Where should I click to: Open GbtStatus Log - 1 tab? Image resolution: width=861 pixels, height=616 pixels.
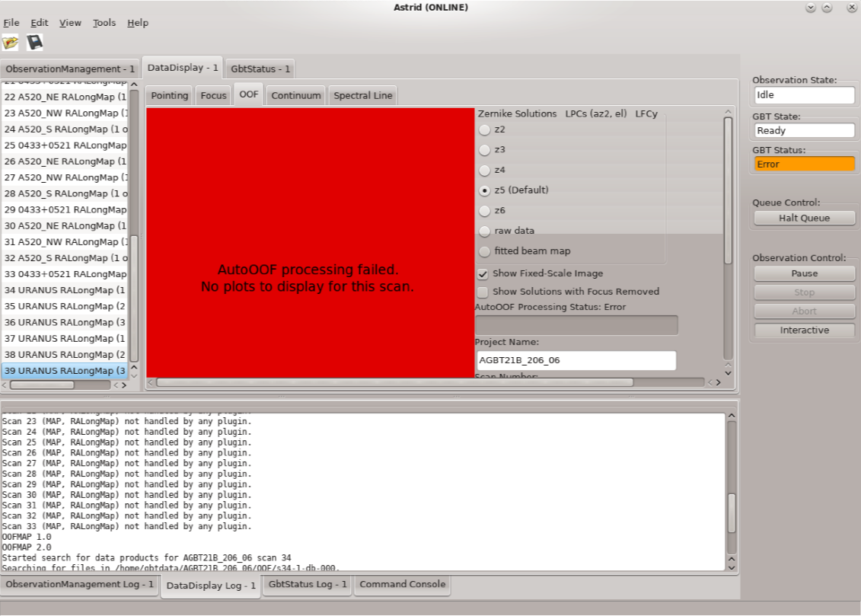[308, 584]
